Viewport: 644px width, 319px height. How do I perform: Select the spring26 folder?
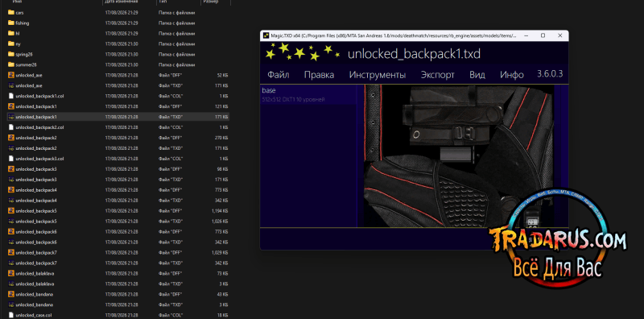tap(118, 54)
